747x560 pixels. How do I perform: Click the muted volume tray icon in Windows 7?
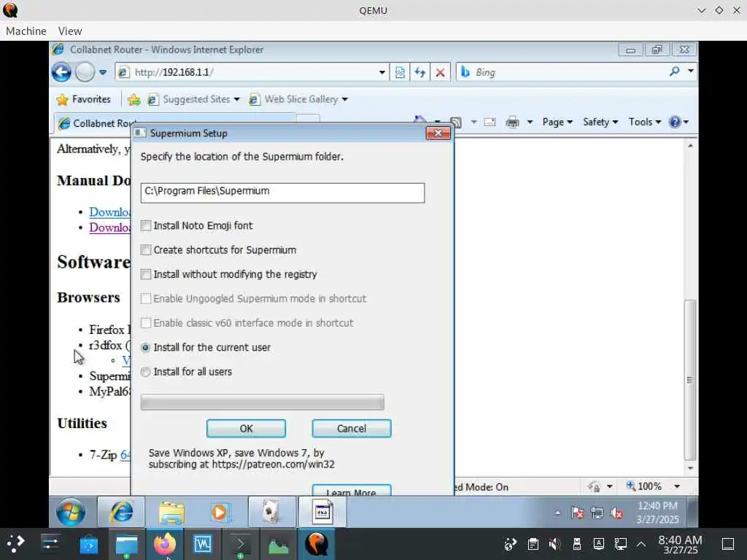pos(617,513)
